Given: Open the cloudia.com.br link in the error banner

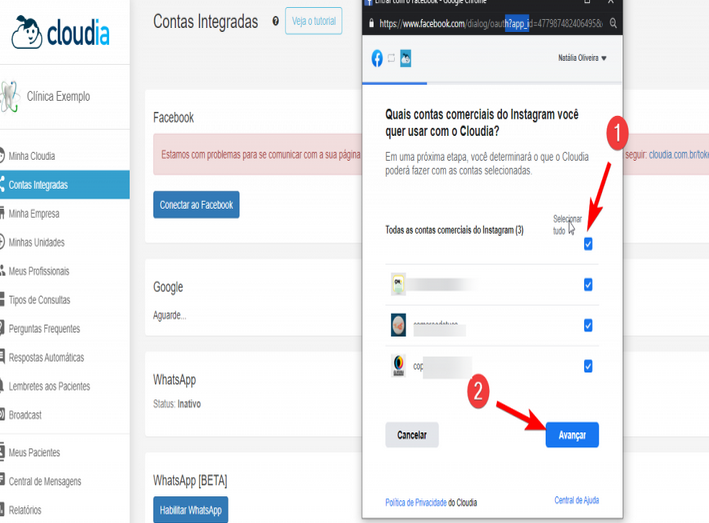Looking at the screenshot, I should point(679,155).
